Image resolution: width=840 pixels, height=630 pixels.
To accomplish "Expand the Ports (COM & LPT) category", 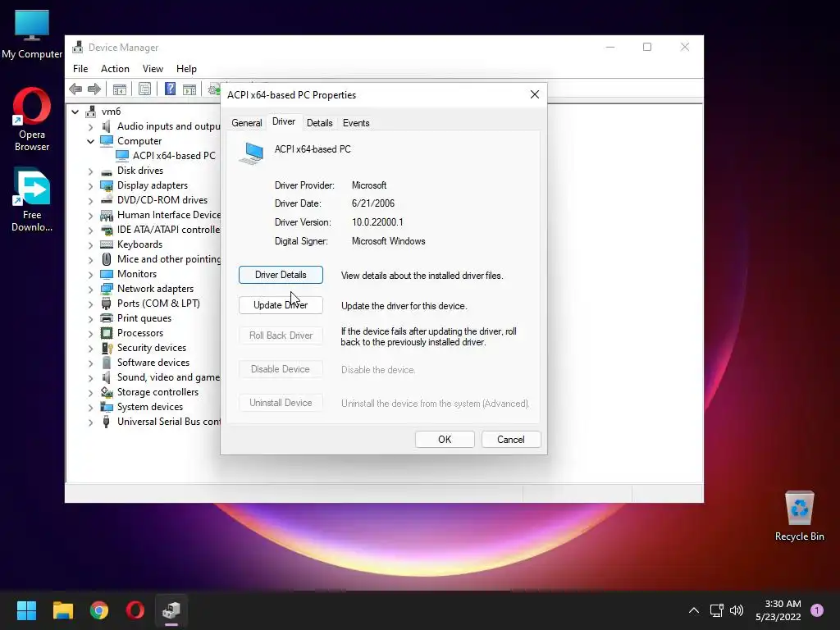I will pos(90,304).
